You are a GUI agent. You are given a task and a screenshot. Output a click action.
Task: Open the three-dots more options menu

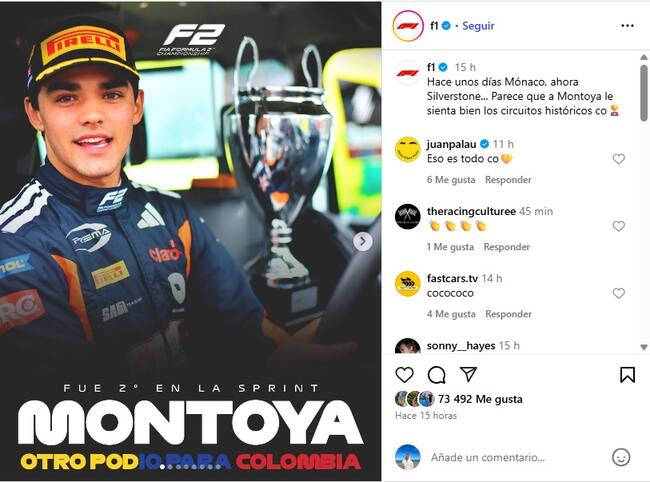click(627, 25)
